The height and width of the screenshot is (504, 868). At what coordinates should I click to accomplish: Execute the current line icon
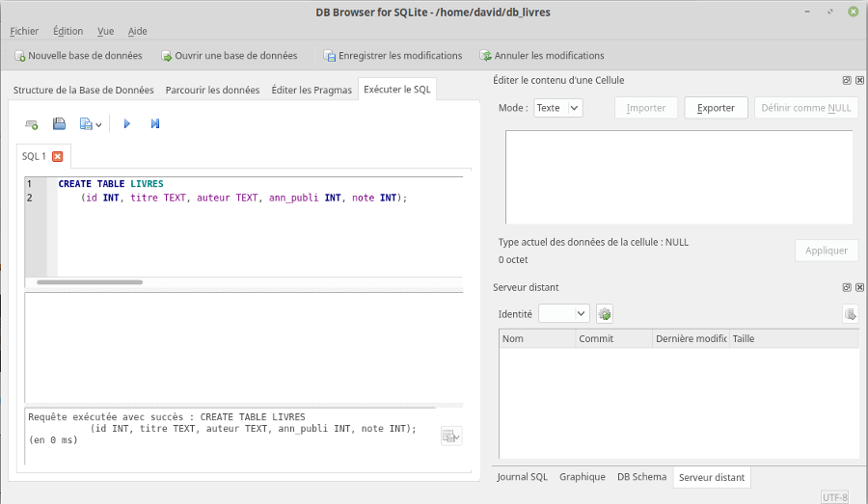155,124
